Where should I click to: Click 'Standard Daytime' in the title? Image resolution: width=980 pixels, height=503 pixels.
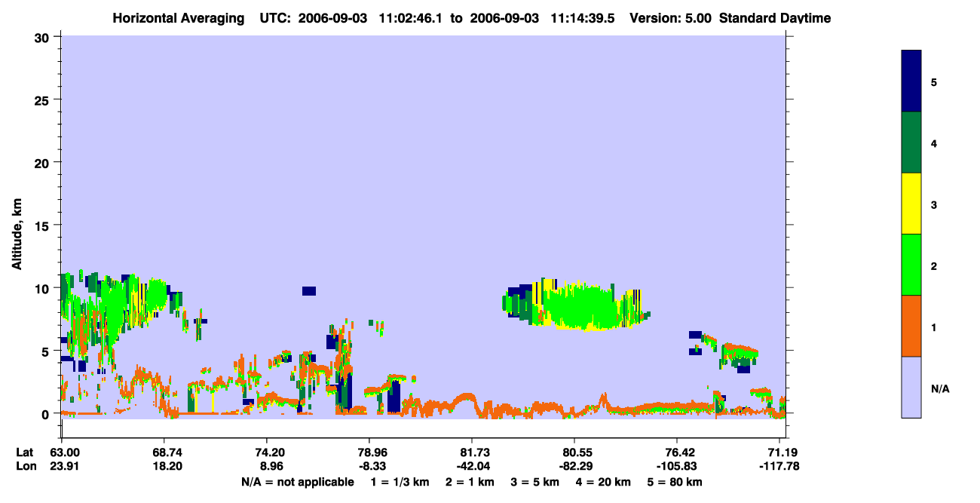pyautogui.click(x=775, y=17)
